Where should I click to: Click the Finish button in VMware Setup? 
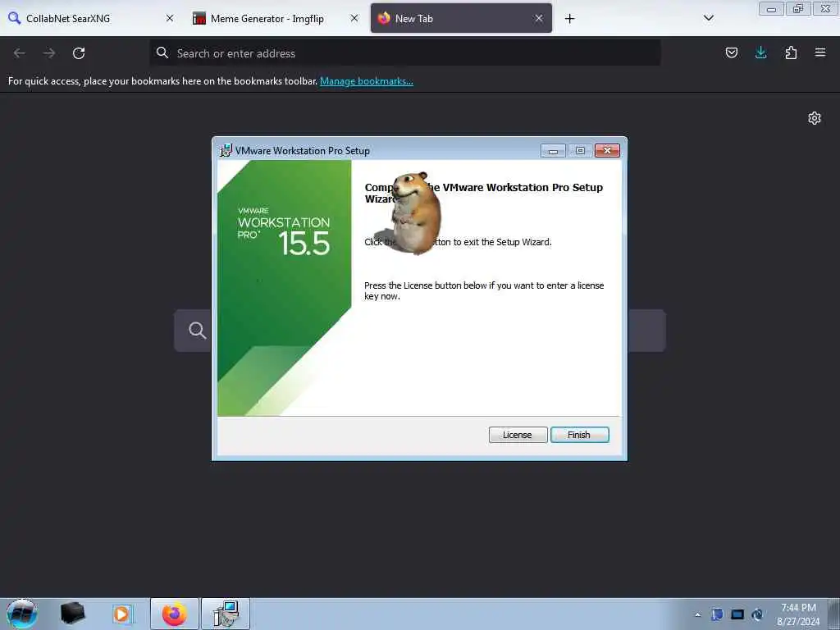point(580,435)
